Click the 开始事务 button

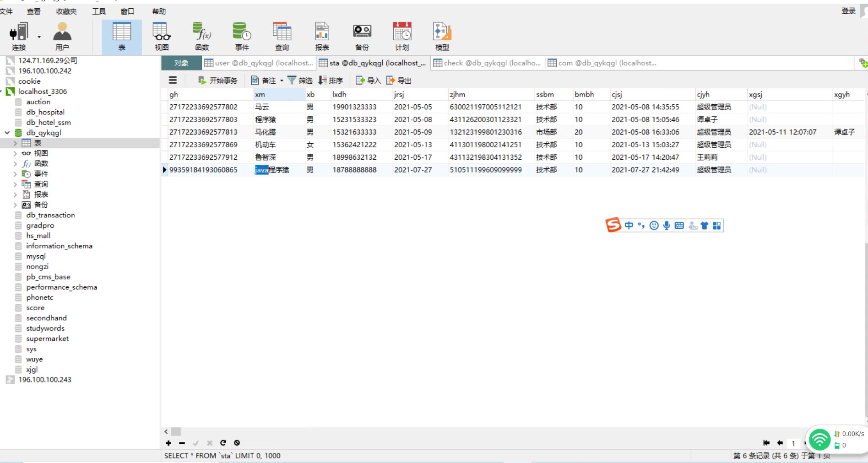pos(218,81)
